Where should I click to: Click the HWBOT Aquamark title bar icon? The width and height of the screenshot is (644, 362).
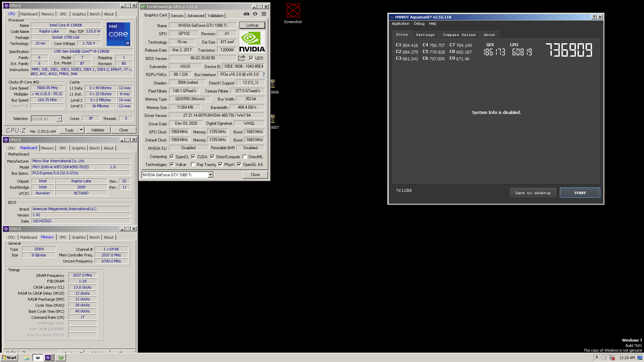point(392,17)
